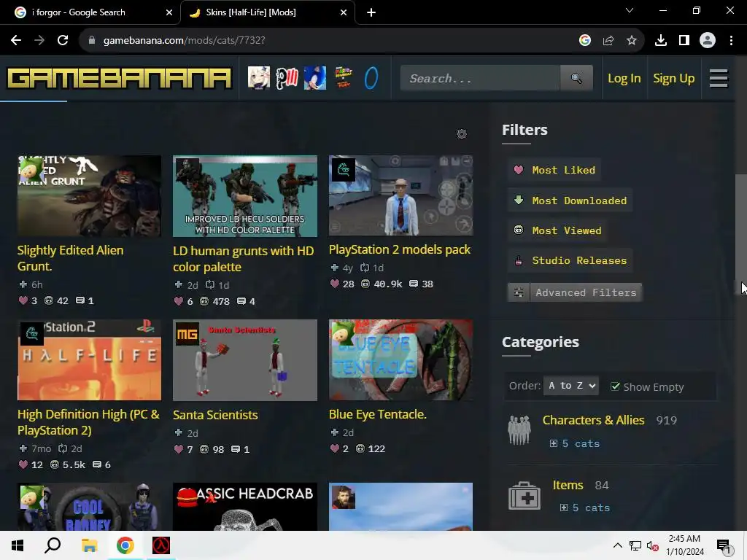
Task: Show hidden system tray icons
Action: click(617, 545)
